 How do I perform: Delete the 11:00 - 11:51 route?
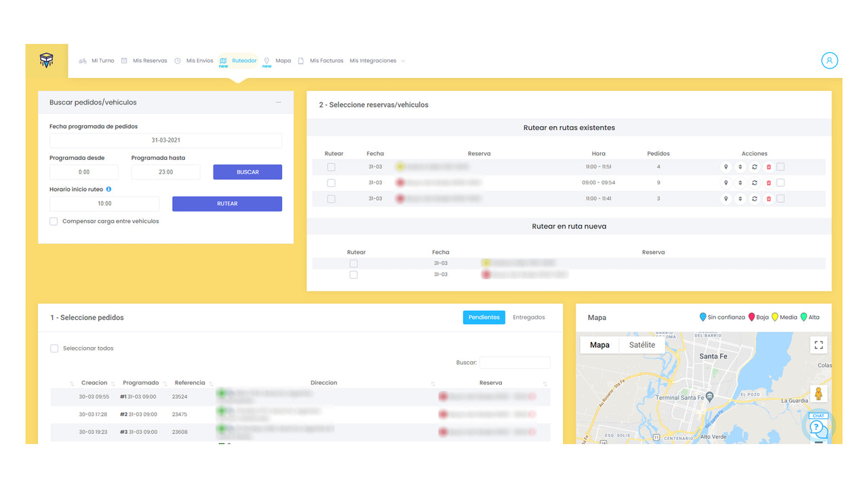(768, 167)
